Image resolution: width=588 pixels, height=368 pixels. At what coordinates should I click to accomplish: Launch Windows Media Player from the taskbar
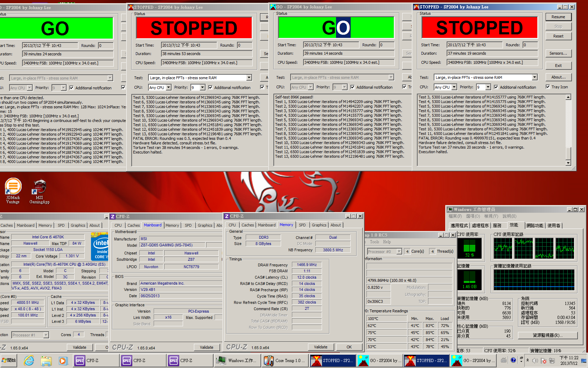[63, 360]
